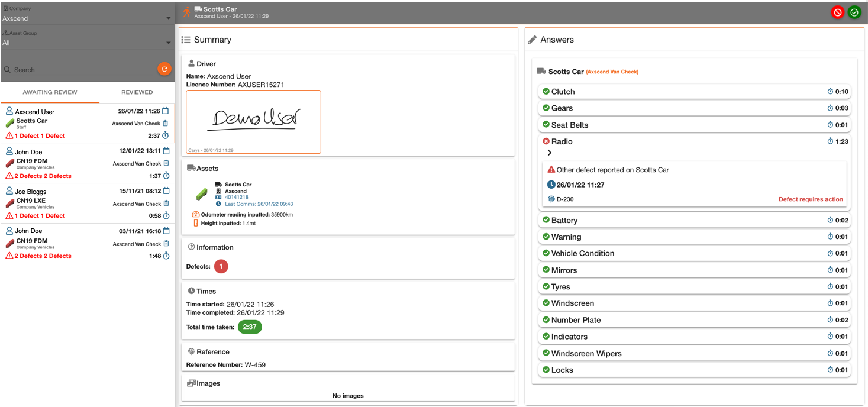Click the stopwatch icon beside 1:37 duration
The height and width of the screenshot is (407, 868).
(166, 176)
